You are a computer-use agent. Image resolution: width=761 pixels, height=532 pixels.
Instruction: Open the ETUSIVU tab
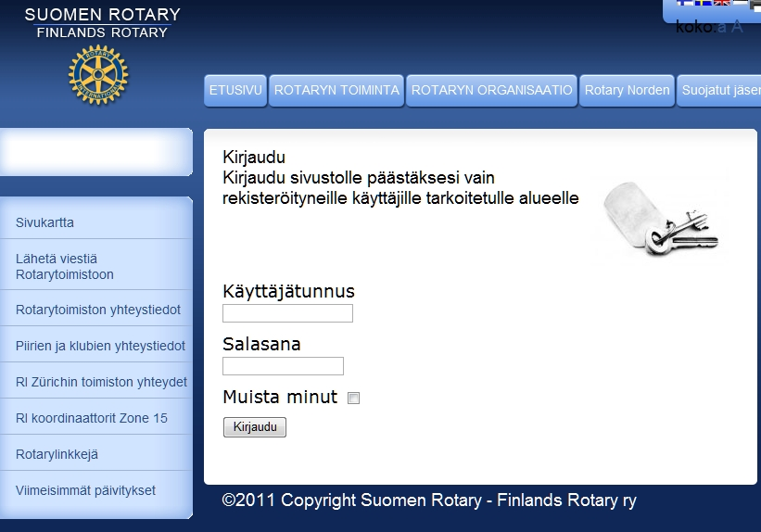coord(235,90)
